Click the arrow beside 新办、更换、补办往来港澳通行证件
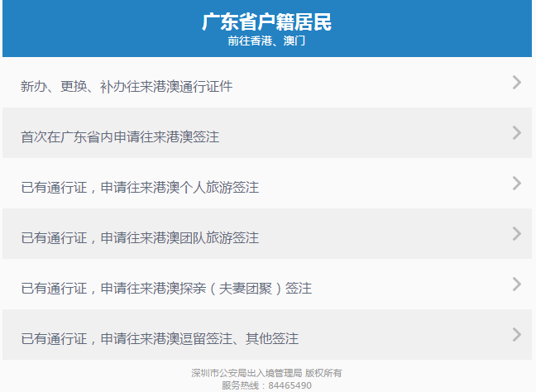This screenshot has height=392, width=536. click(x=516, y=82)
